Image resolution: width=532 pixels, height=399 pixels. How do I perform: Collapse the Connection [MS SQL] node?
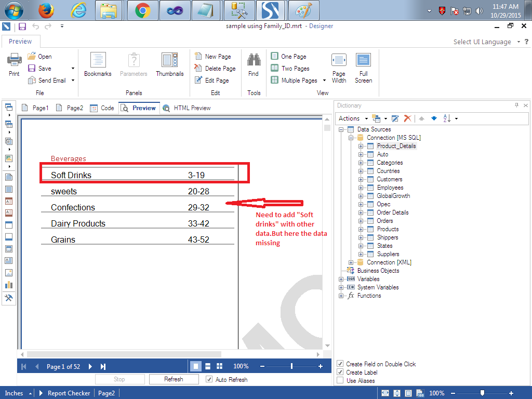pos(351,138)
